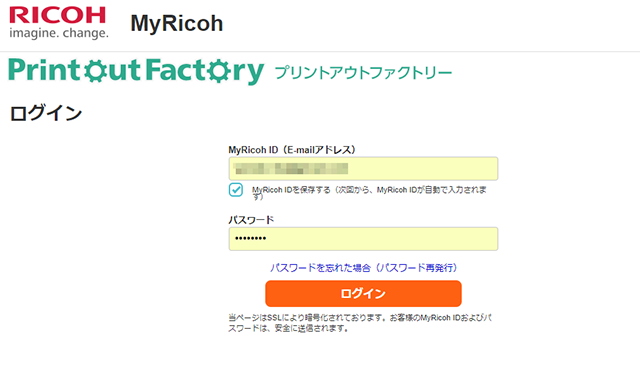The height and width of the screenshot is (366, 640).
Task: Click the orange ログイン button
Action: coord(363,293)
